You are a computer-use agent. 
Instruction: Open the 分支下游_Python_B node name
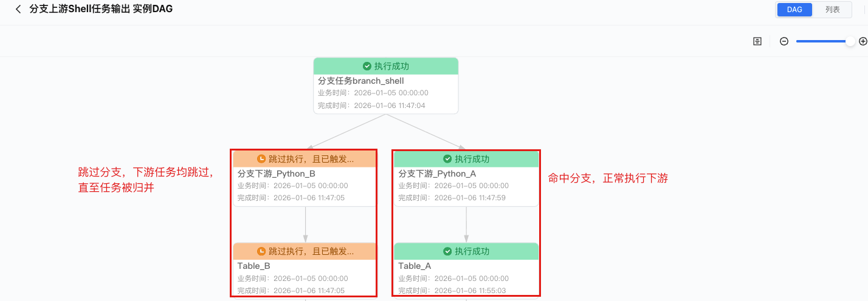(277, 174)
